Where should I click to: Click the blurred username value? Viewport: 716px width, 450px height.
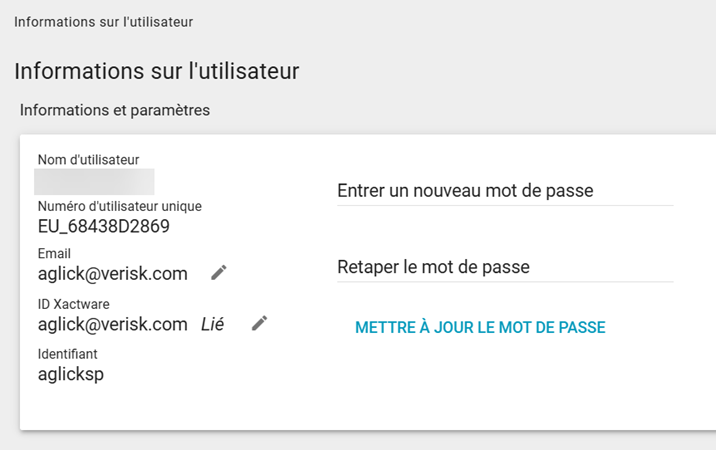(x=94, y=181)
